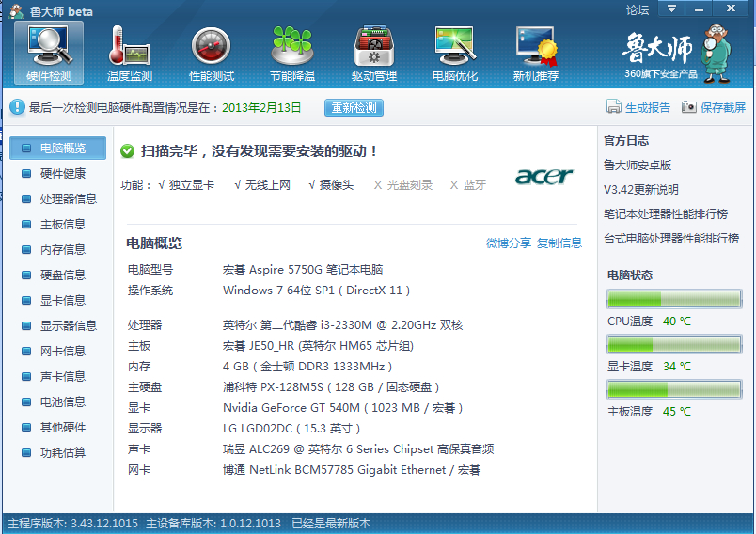This screenshot has height=534, width=756.
Task: Select 声卡信息 in the sidebar
Action: coord(58,376)
